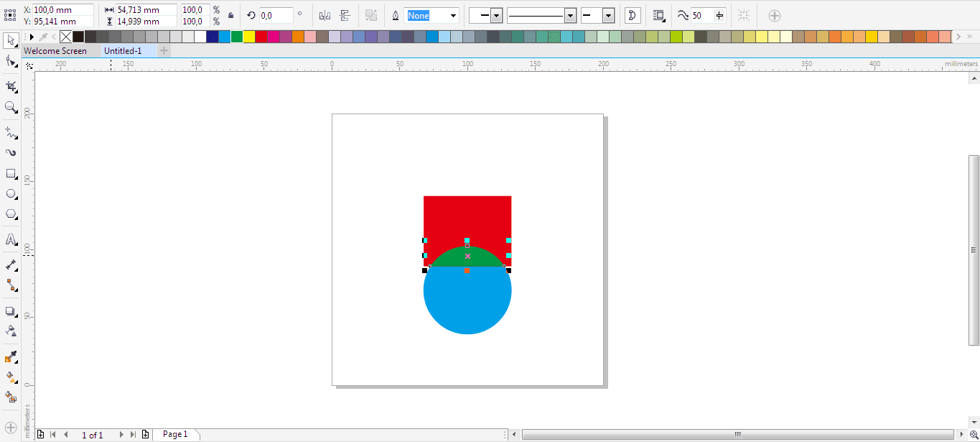Select the Zoom magnifier tool
The height and width of the screenshot is (442, 980).
tap(11, 107)
